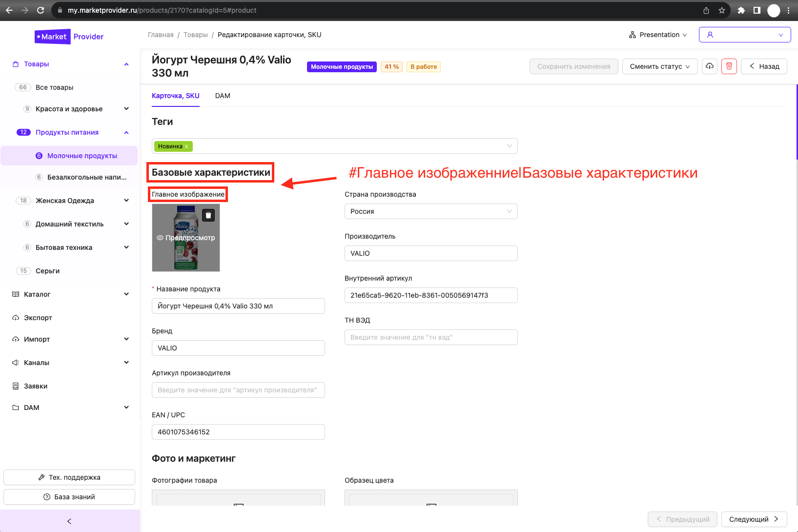798x532 pixels.
Task: Open browser extensions puzzle icon
Action: [741, 10]
